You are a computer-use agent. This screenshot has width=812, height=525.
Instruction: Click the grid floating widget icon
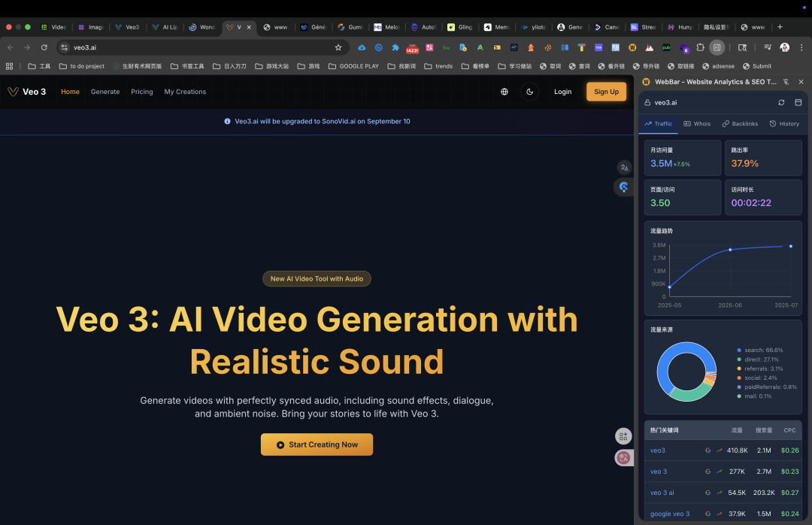click(623, 436)
